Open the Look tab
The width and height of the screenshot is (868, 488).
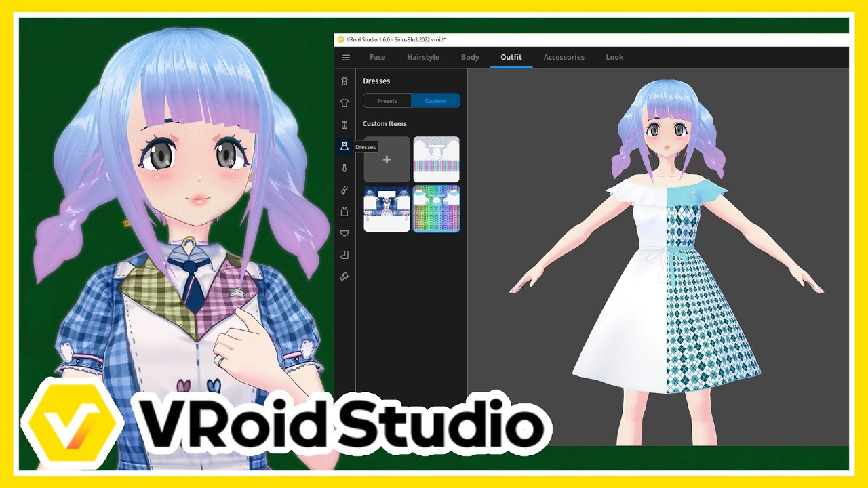(x=614, y=57)
